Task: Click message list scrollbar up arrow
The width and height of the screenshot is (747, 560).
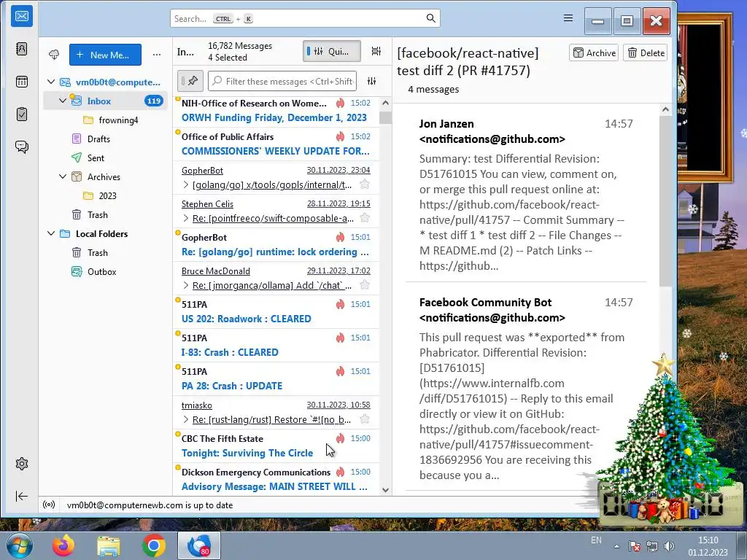Action: coord(385,103)
